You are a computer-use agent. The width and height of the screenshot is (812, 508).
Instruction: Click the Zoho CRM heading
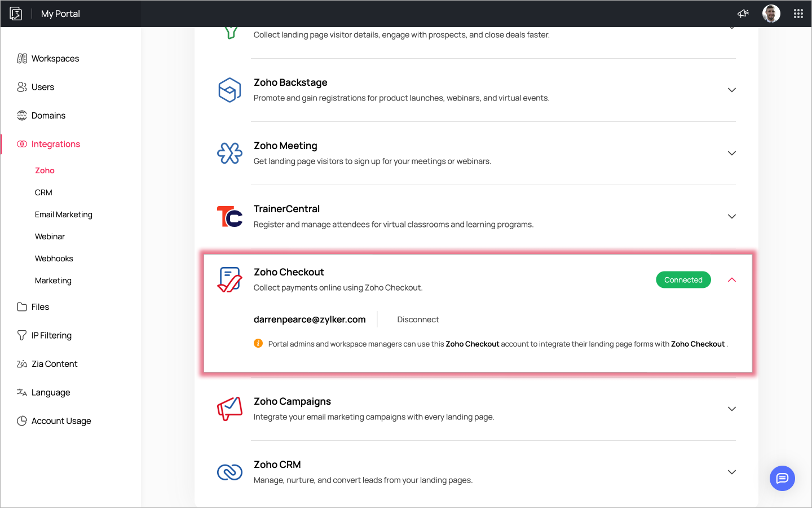coord(277,465)
